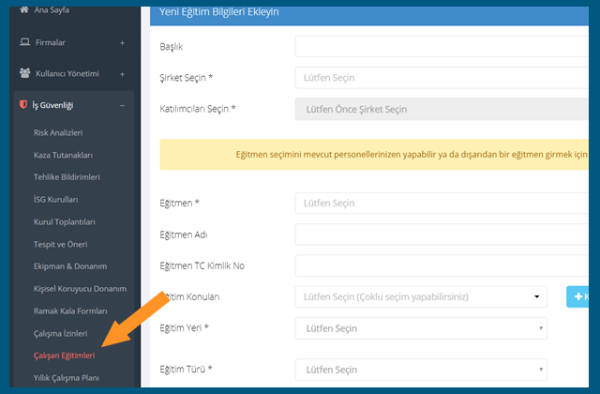Focus the Eğitmen TC Kimlik No field

click(442, 265)
